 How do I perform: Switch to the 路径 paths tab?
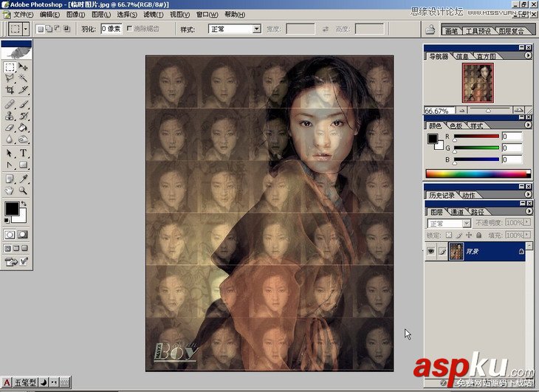tap(478, 212)
